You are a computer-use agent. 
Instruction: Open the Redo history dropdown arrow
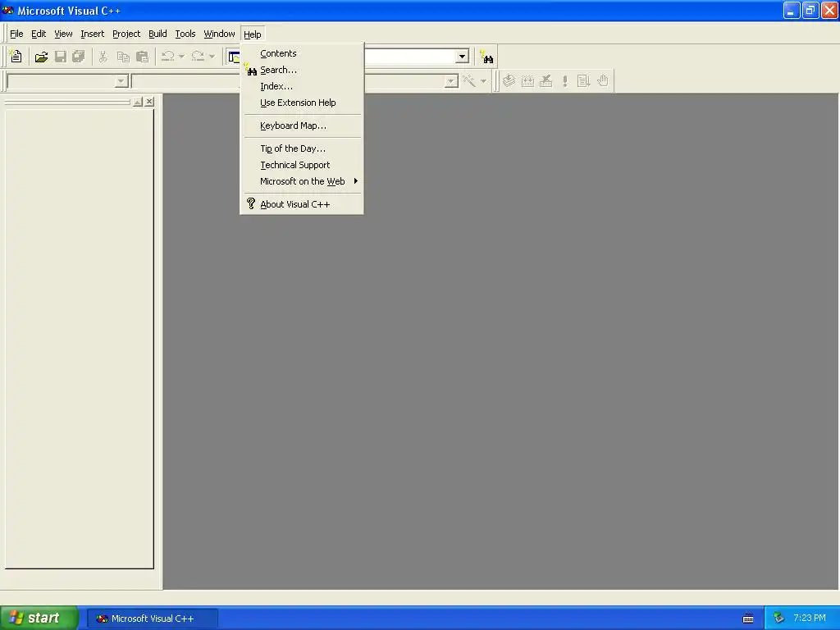point(212,57)
